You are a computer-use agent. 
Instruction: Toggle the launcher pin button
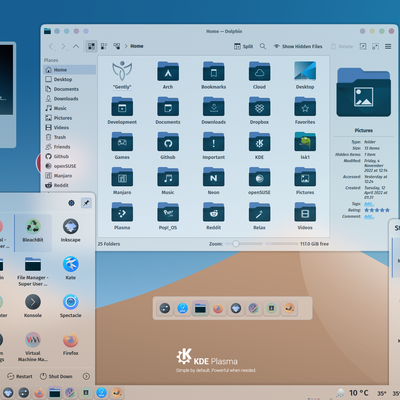(86, 203)
